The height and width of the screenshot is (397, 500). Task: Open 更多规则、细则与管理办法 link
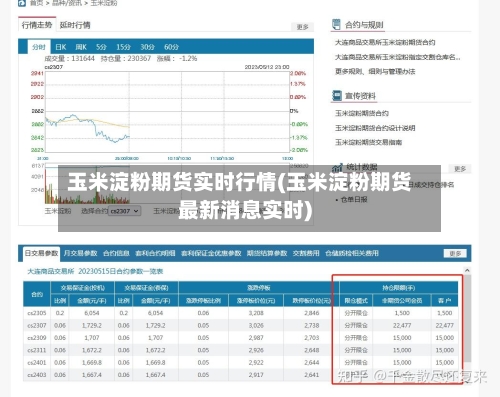pyautogui.click(x=375, y=71)
